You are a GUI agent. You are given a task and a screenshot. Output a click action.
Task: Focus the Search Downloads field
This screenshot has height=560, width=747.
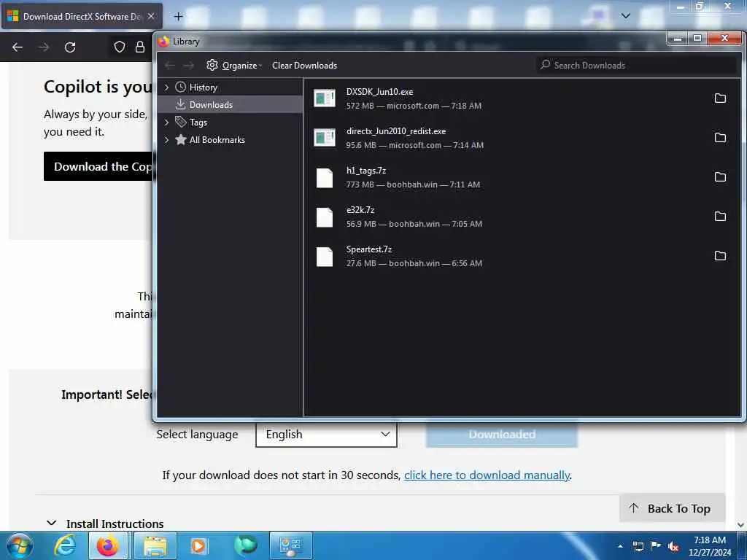[636, 65]
